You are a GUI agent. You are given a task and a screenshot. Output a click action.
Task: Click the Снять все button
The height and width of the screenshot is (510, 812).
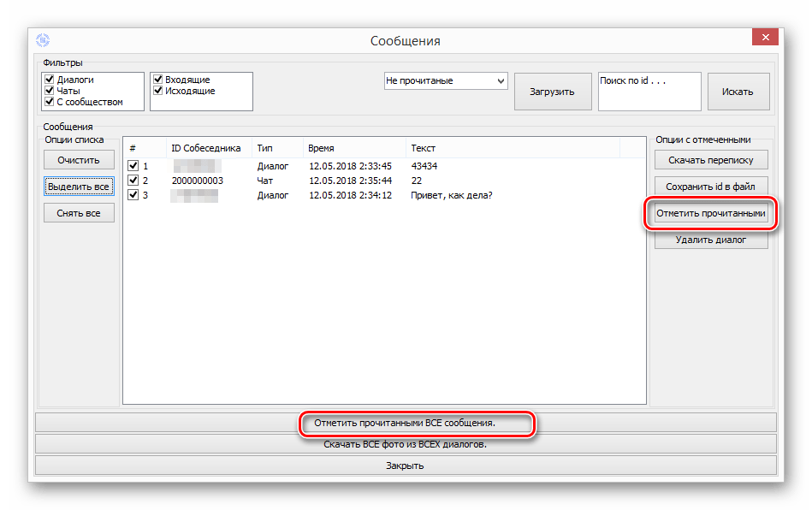[x=79, y=213]
